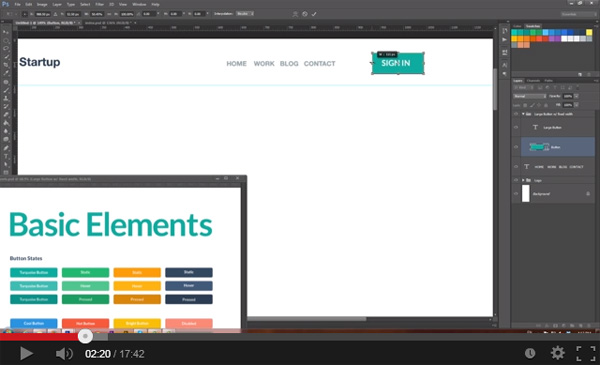Toggle lock transparent pixels in Layers panel
This screenshot has width=600, height=365.
(x=525, y=105)
